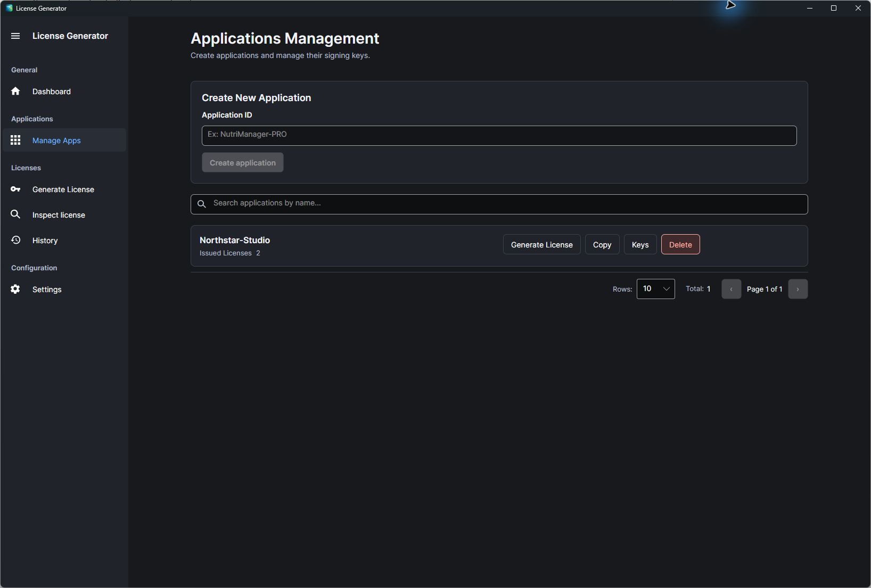
Task: Click the Northstar-Studio application name
Action: click(x=235, y=241)
